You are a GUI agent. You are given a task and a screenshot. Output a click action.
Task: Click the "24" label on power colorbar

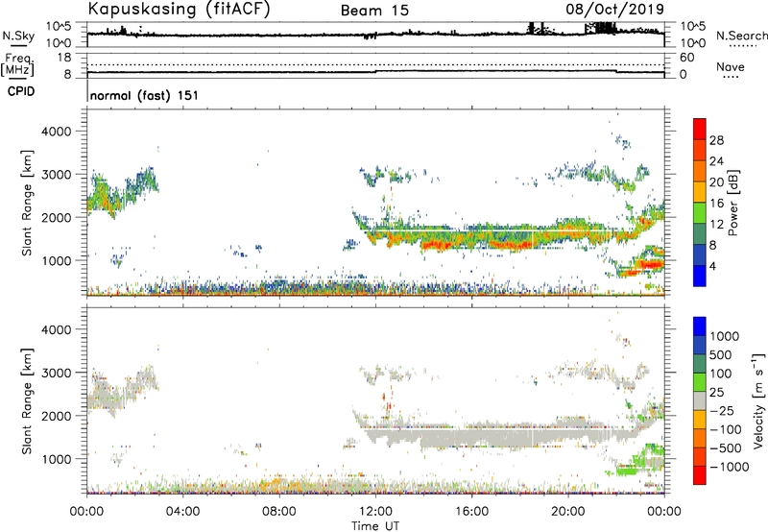716,161
